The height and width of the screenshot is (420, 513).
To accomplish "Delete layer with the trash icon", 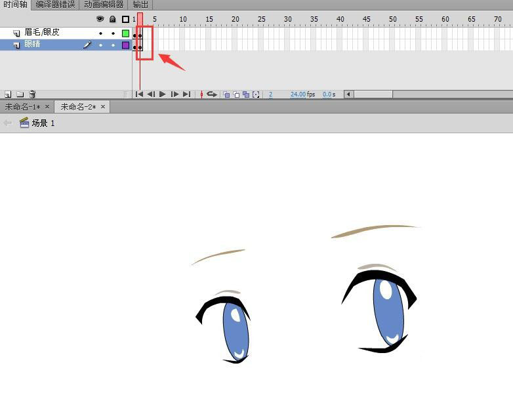I will (32, 94).
